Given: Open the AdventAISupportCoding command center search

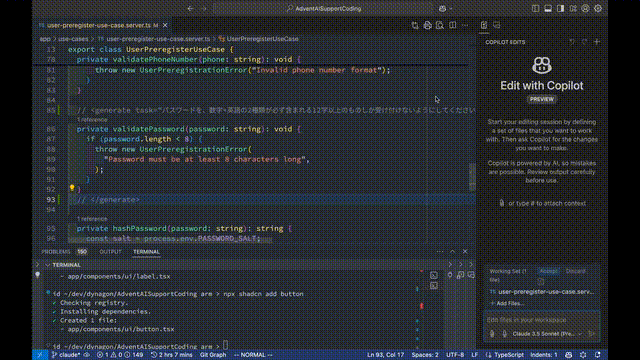Looking at the screenshot, I should [324, 9].
